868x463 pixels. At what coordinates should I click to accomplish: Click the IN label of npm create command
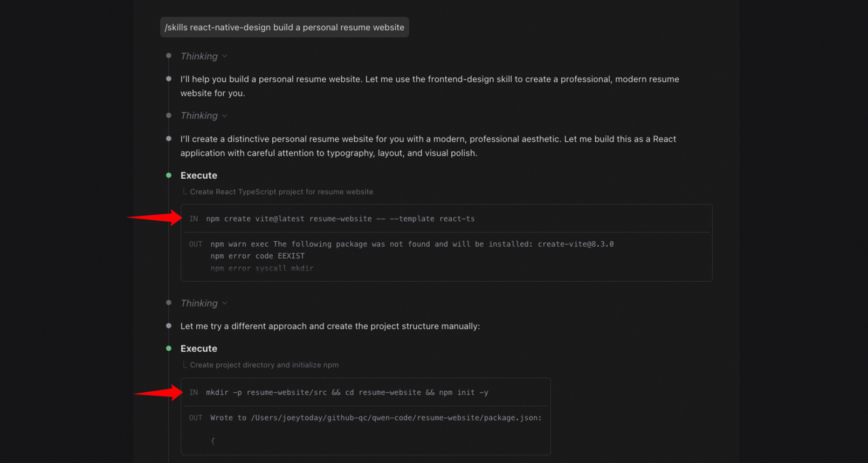(x=194, y=219)
